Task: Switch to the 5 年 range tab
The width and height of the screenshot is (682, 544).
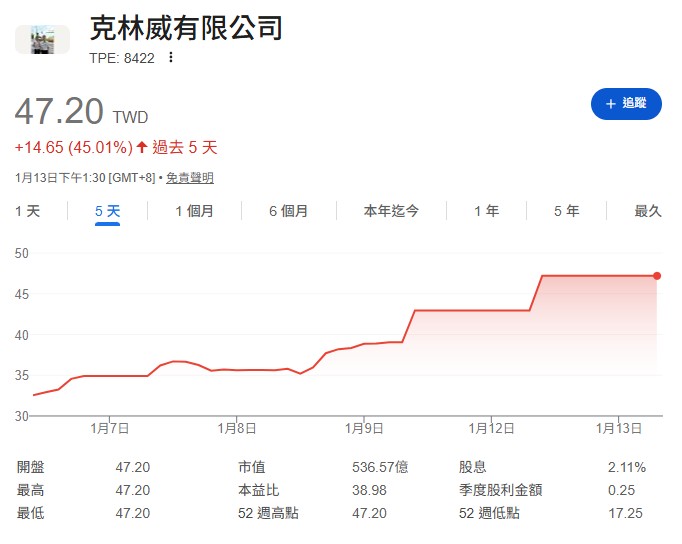Action: pos(566,211)
